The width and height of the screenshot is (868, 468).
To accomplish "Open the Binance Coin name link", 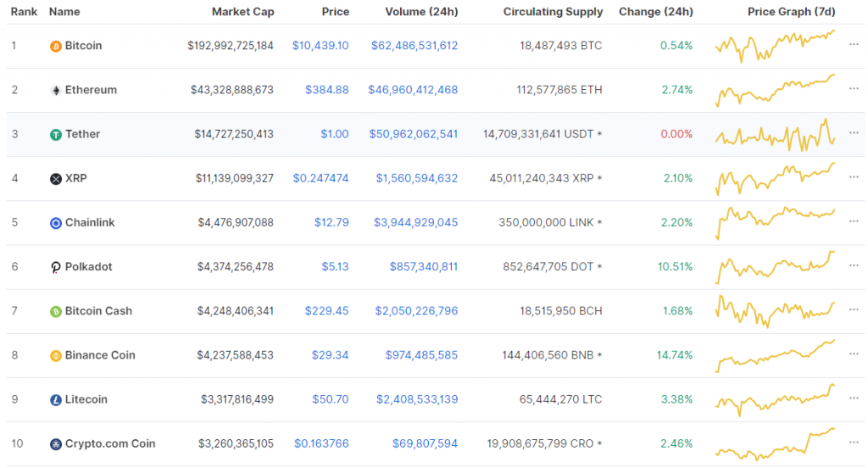I will click(100, 355).
